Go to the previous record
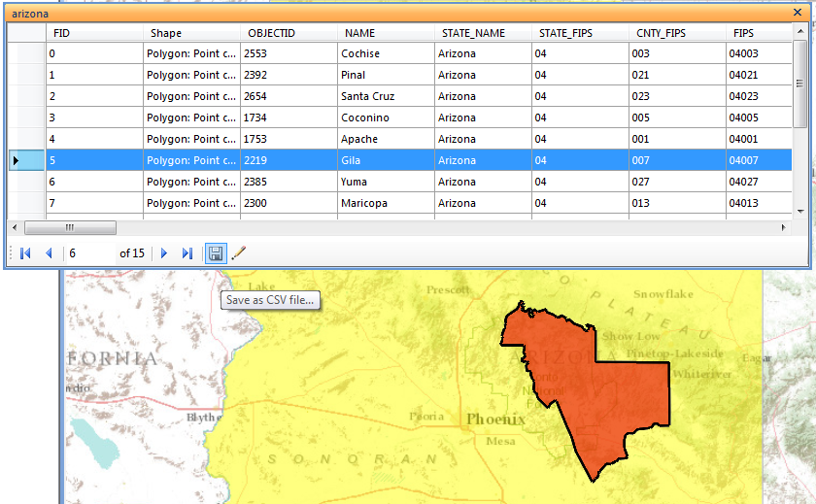Screen dimensions: 816x504 (x=48, y=253)
